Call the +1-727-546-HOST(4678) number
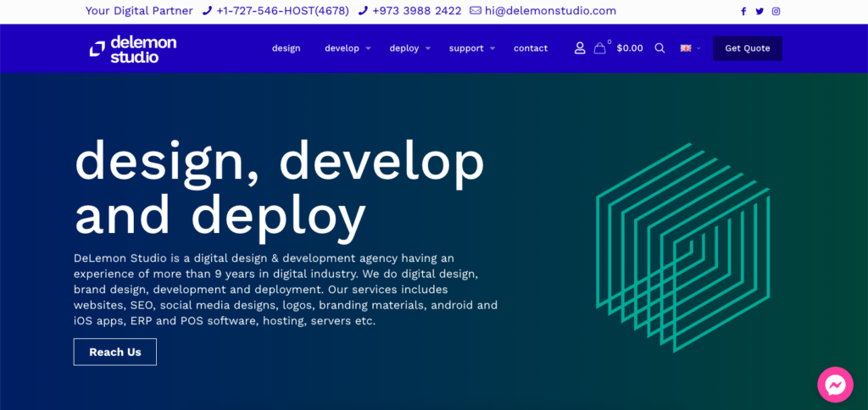 [283, 11]
